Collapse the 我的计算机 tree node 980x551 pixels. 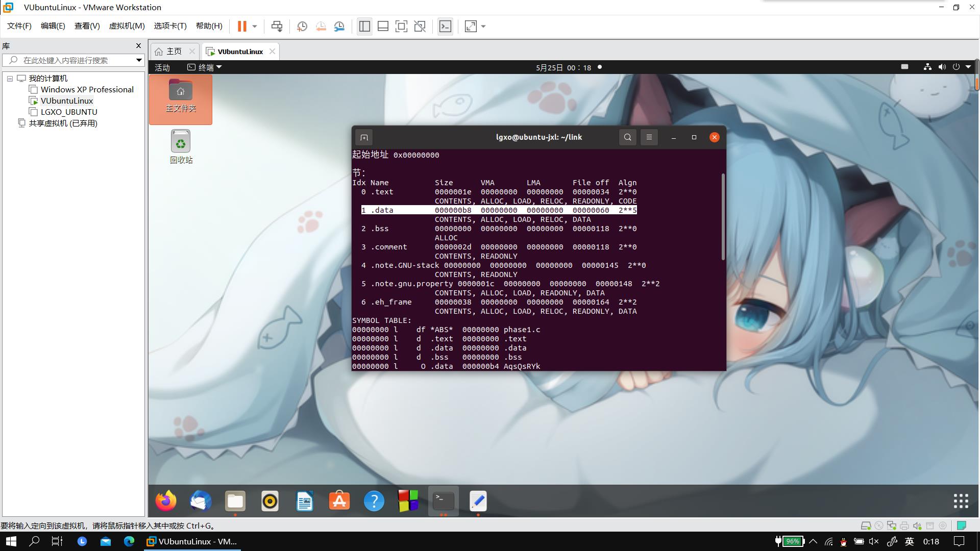coord(10,79)
